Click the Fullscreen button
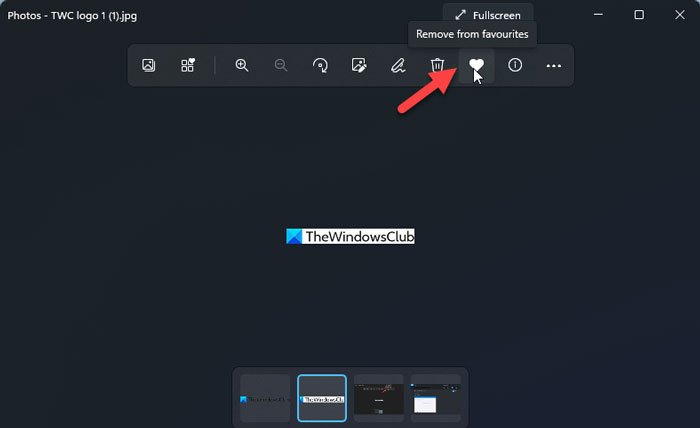Viewport: 700px width, 428px height. tap(488, 15)
